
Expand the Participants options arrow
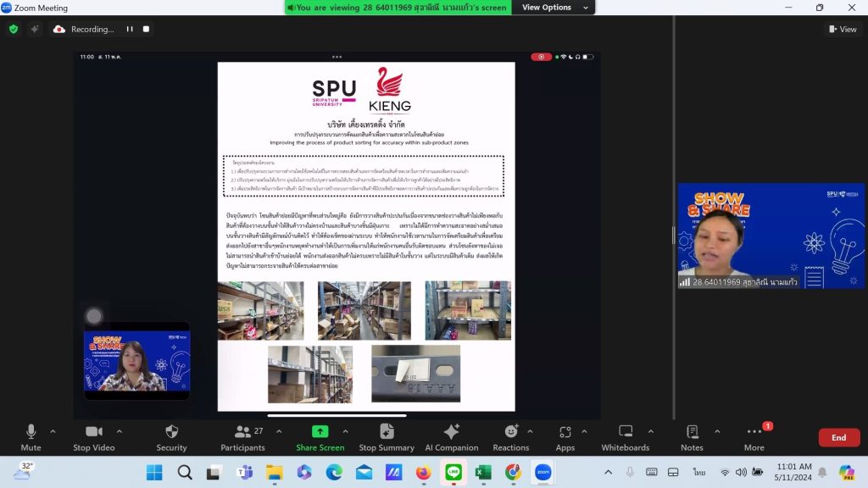[x=279, y=431]
